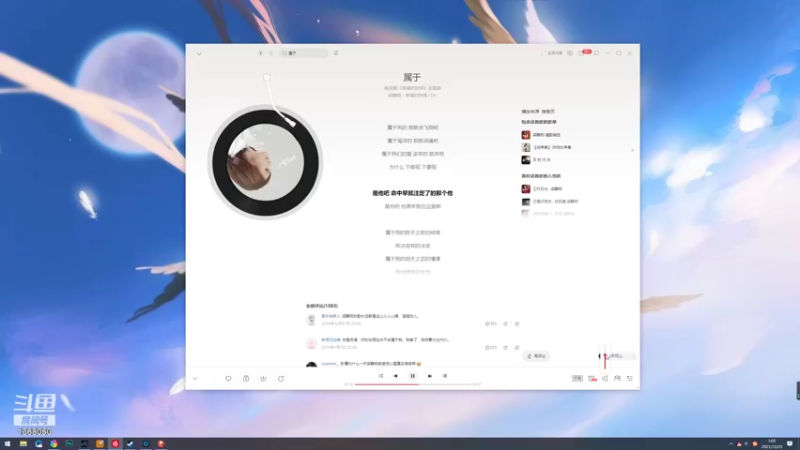Mute the volume speaker icon
Image resolution: width=800 pixels, height=450 pixels.
(605, 379)
